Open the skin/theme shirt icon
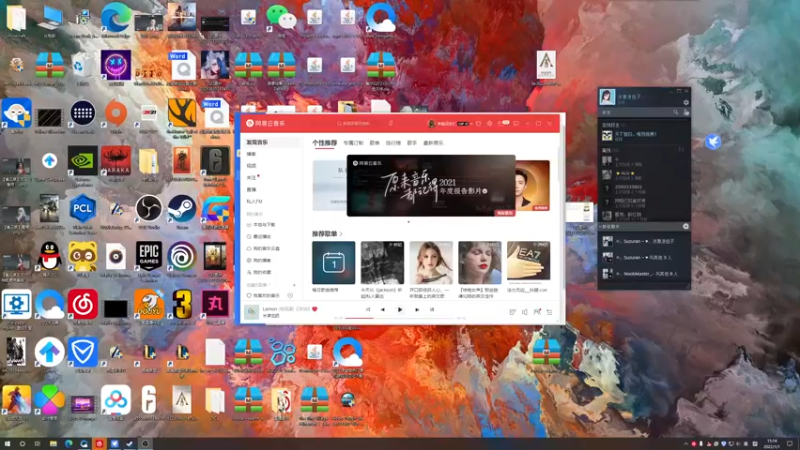This screenshot has width=800, height=450. pyautogui.click(x=478, y=123)
